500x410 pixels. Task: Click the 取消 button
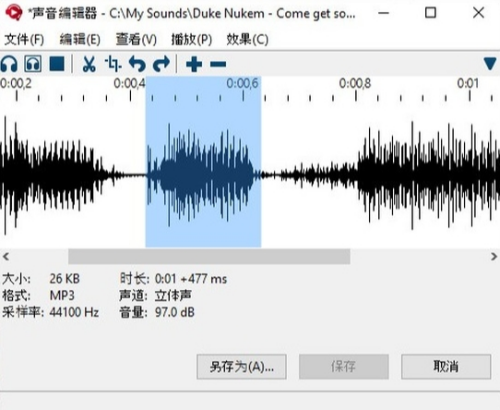pyautogui.click(x=446, y=367)
